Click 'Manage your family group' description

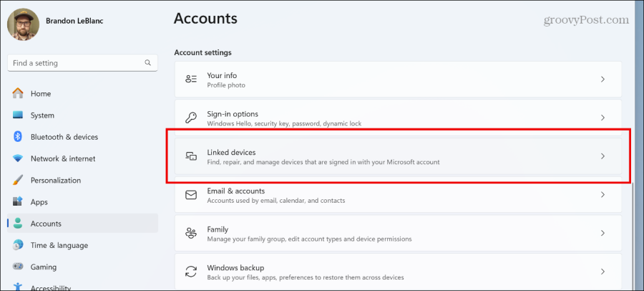coord(309,239)
